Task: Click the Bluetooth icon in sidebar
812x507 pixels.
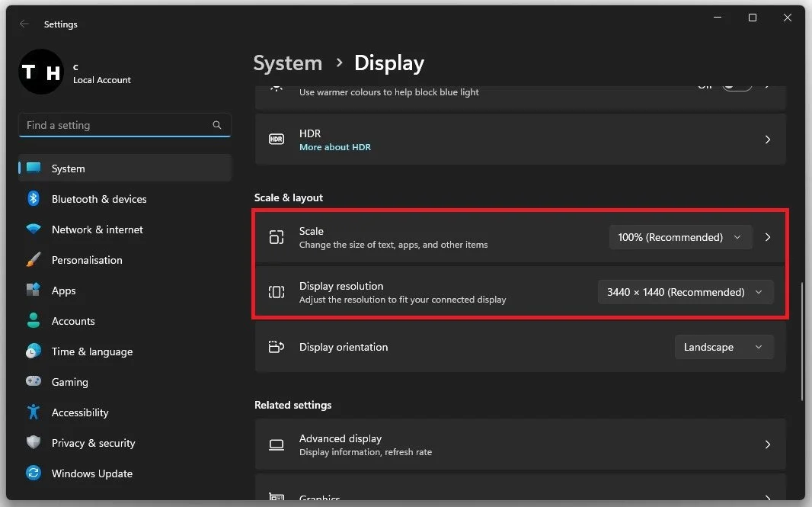Action: click(34, 198)
